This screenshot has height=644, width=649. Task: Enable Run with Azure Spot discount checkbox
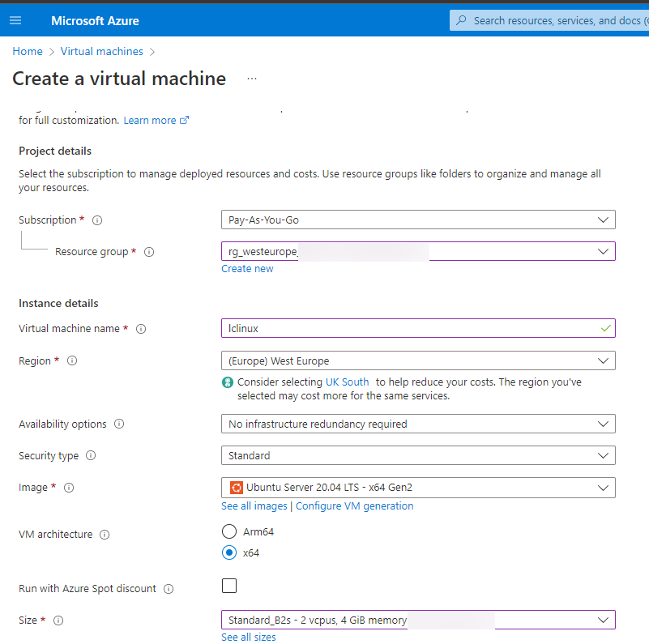pyautogui.click(x=229, y=586)
